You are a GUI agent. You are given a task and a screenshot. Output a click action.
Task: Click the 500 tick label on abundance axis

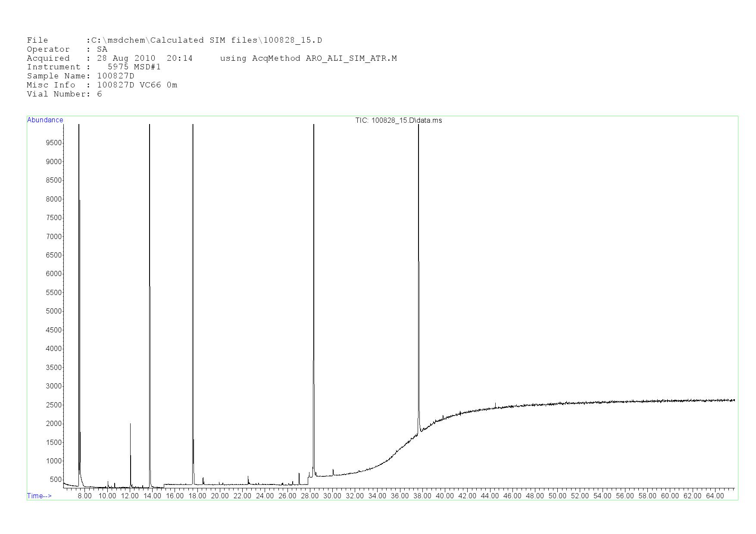pyautogui.click(x=56, y=480)
